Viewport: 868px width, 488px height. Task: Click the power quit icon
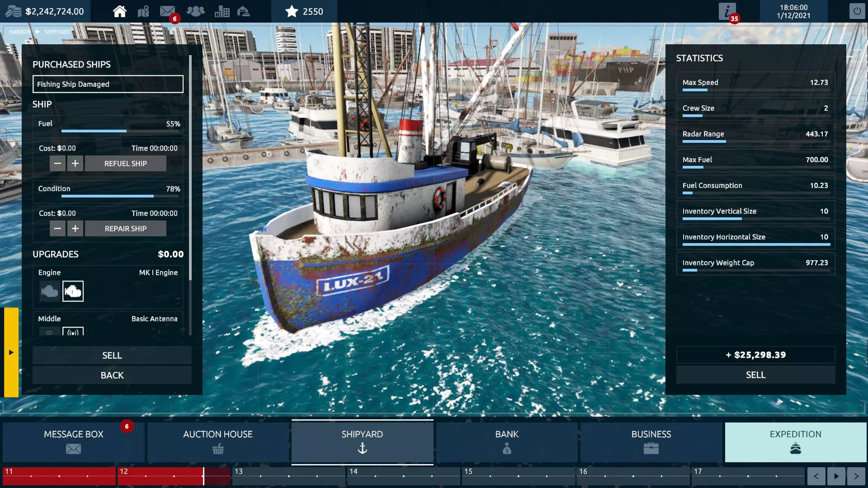click(857, 11)
